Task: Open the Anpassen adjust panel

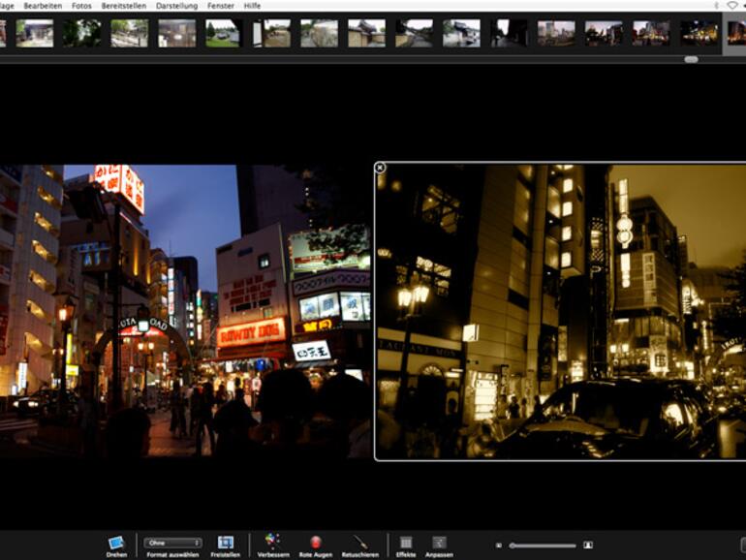Action: (x=439, y=543)
